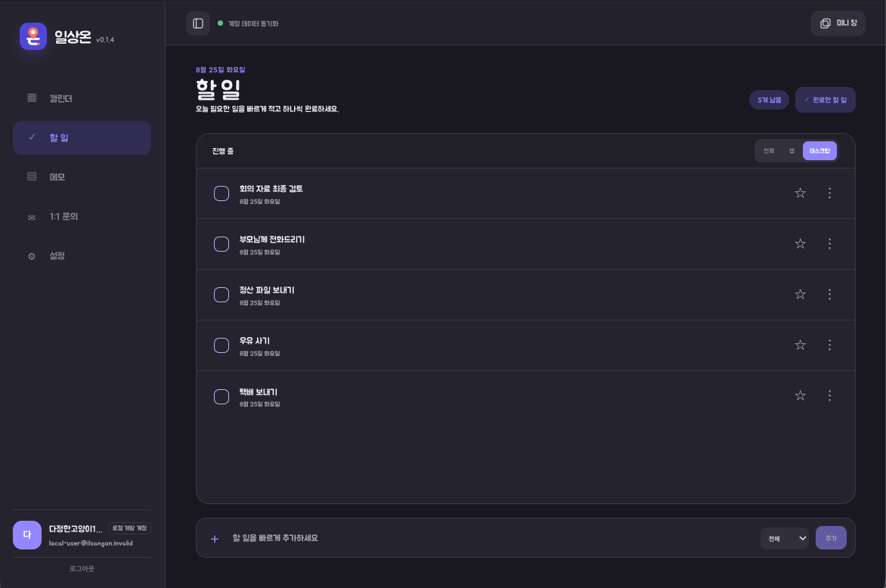
Task: Star the 회의 자료 최종 검토 task
Action: (800, 193)
